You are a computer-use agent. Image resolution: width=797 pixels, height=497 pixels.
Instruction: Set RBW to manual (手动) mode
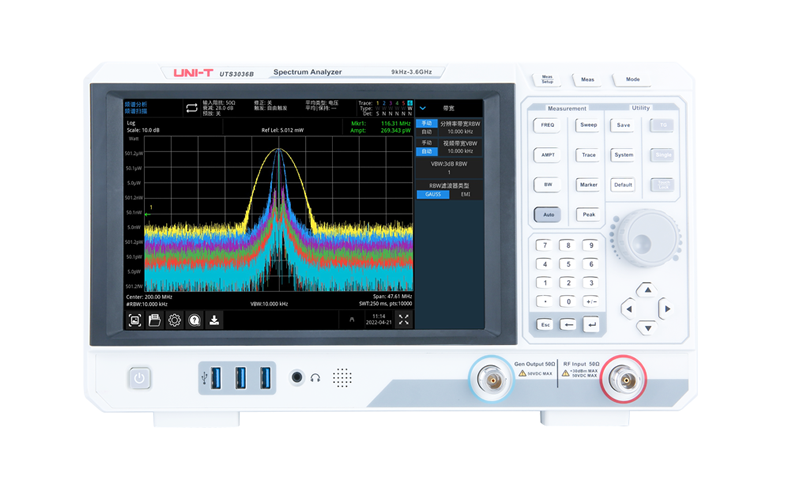[427, 123]
